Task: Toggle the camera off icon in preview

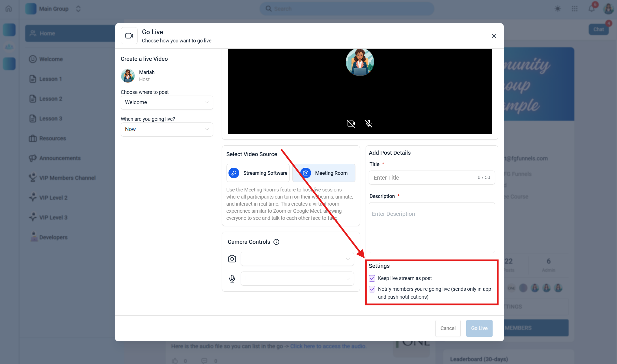Action: point(351,124)
